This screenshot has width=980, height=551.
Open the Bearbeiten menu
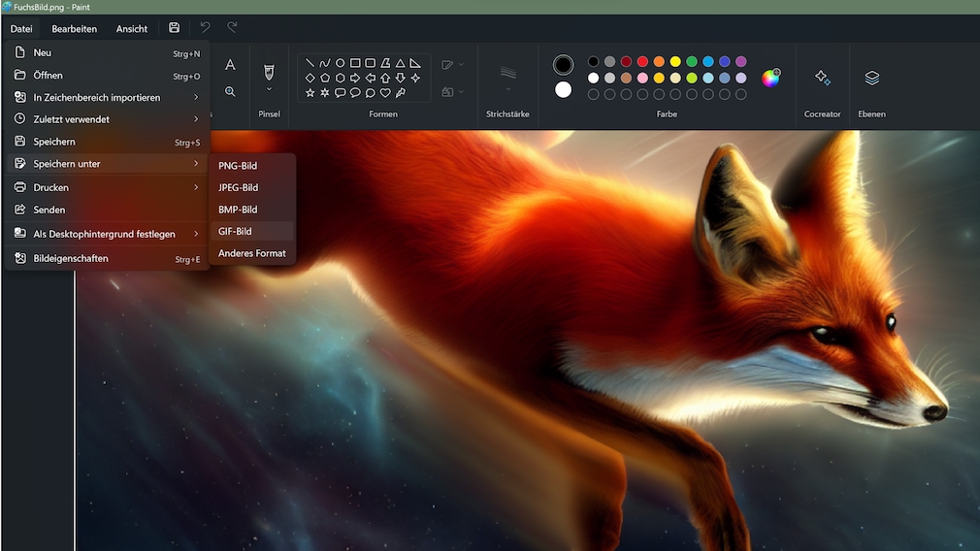pos(74,29)
